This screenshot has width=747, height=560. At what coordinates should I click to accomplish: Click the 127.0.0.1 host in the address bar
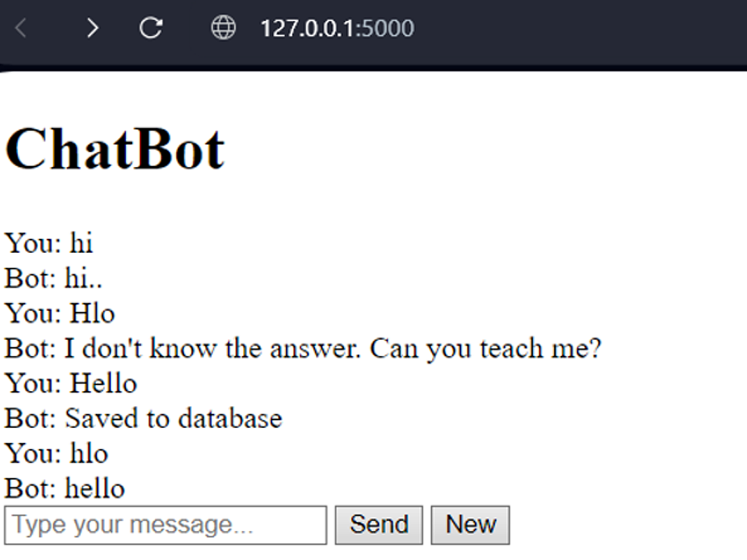(306, 28)
